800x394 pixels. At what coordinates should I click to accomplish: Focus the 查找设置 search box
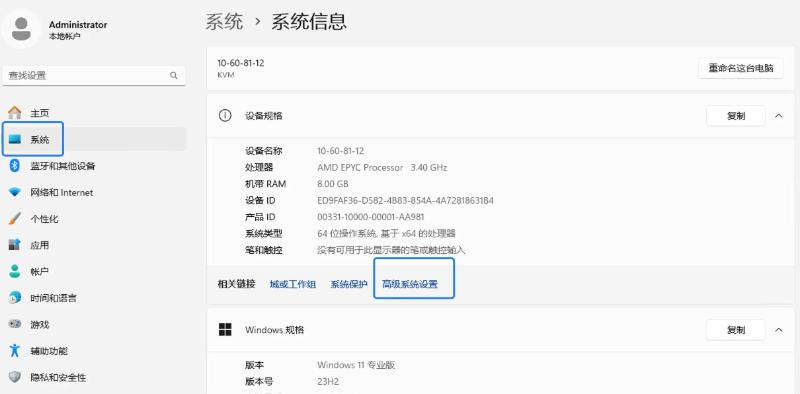[x=94, y=76]
